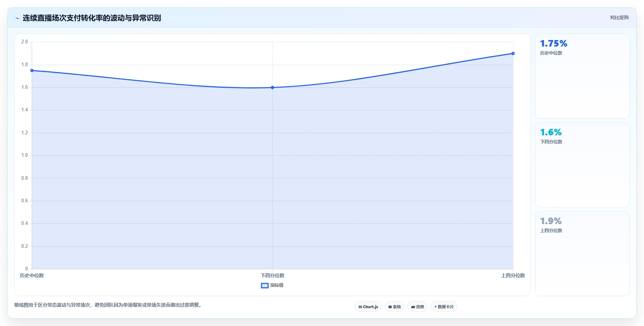Click the 下四分位数 x-axis label
644x326 pixels.
point(272,276)
